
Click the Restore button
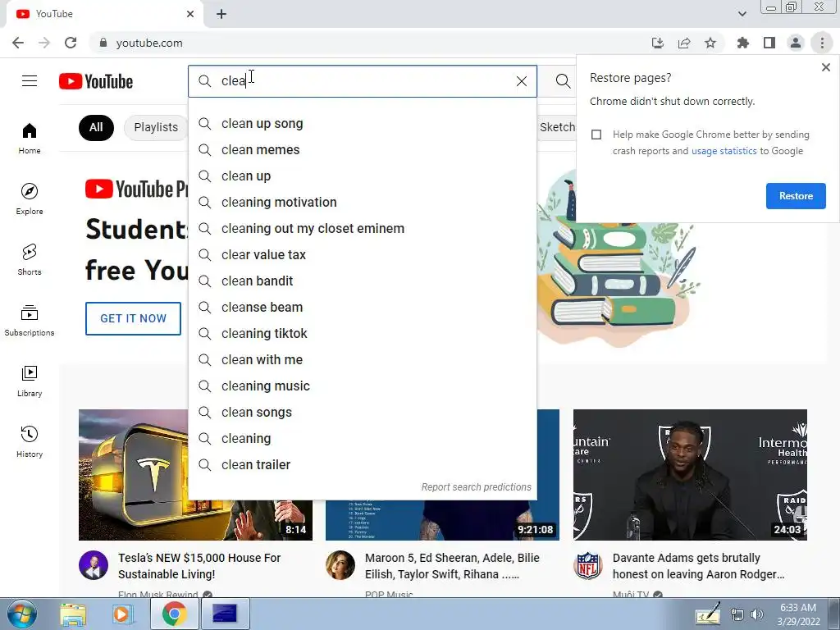coord(796,196)
